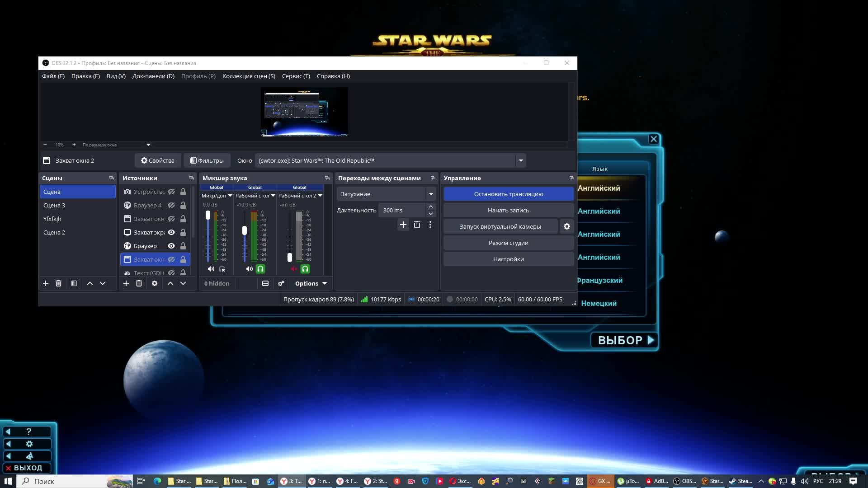The width and height of the screenshot is (868, 488).
Task: Zoom in preview with the plus icon
Action: 74,145
